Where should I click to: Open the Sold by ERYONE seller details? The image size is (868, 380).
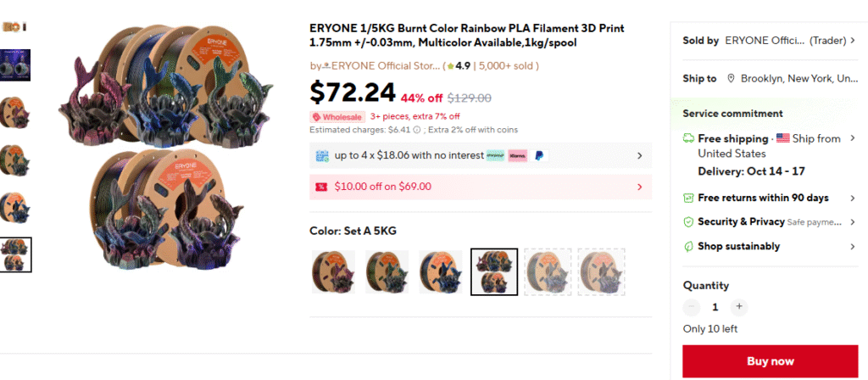[x=852, y=41]
